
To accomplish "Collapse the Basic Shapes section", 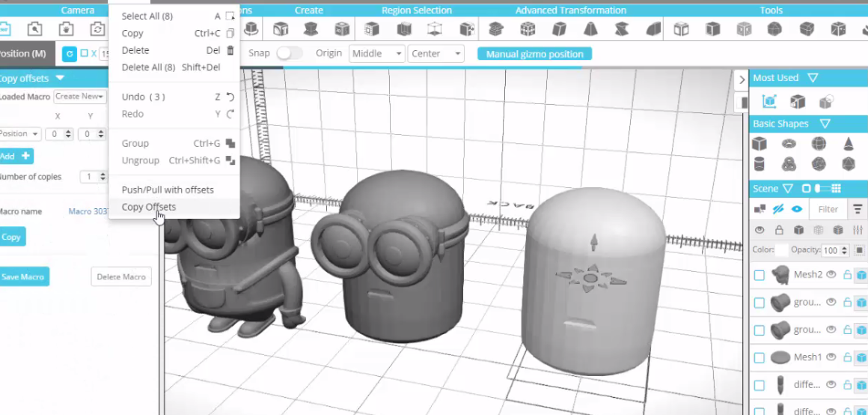I will [825, 124].
